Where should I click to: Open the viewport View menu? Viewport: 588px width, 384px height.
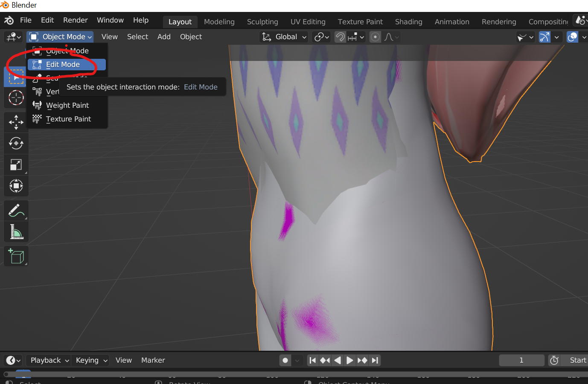(110, 37)
